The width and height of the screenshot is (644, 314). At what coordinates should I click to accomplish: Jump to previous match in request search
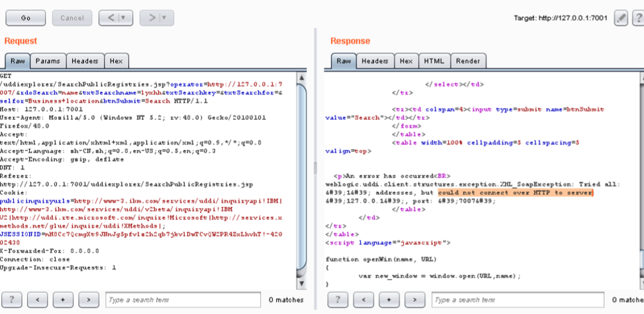[36, 299]
